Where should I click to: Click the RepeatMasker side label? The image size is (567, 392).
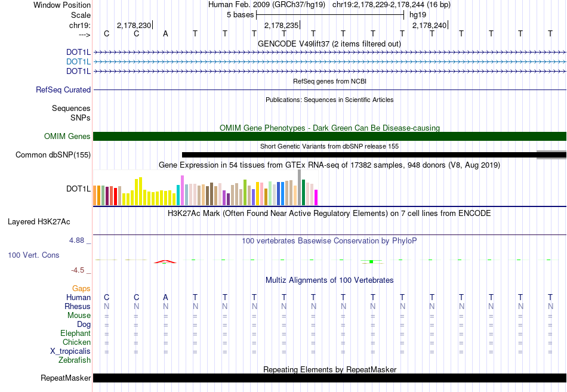[66, 378]
